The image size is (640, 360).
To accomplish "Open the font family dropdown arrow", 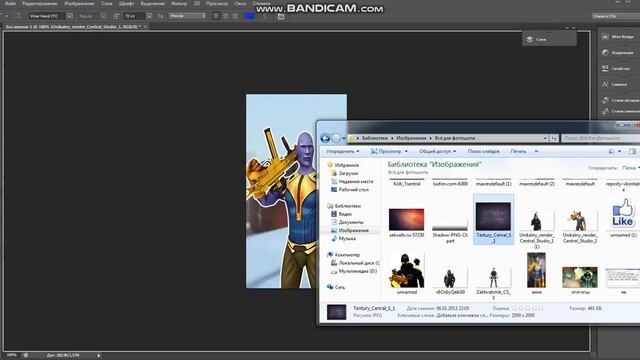I will [70, 16].
